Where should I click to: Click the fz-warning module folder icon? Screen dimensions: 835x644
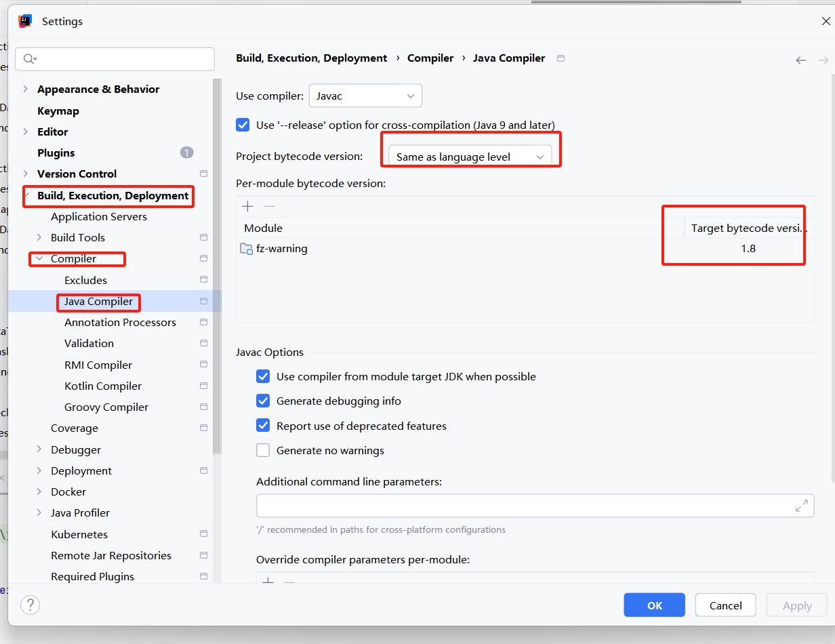pos(246,249)
